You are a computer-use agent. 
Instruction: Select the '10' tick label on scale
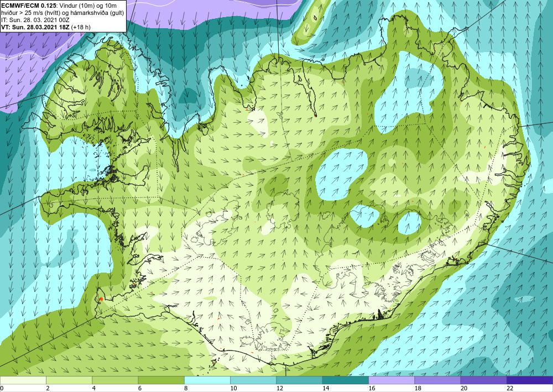point(233,388)
